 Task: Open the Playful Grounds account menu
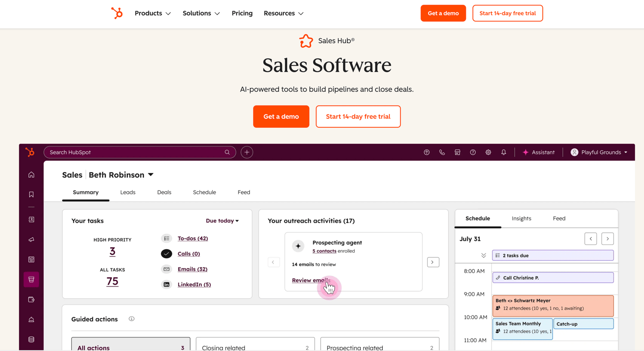pos(599,152)
